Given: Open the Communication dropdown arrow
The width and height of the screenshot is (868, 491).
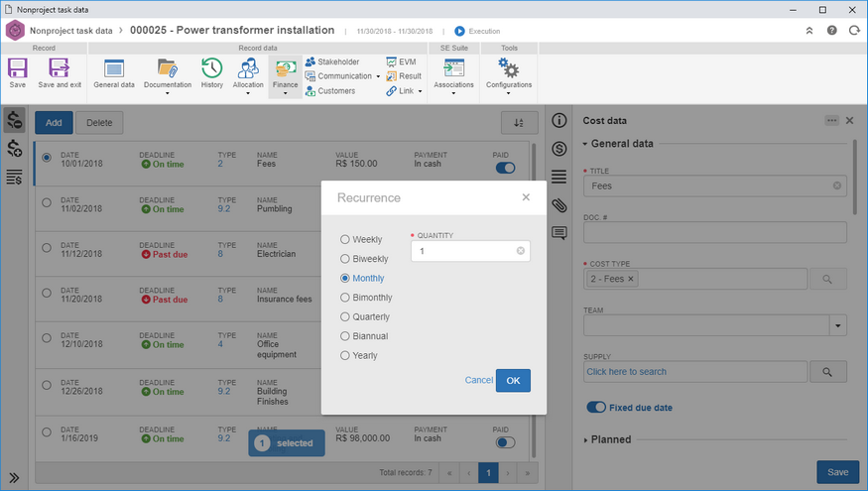Looking at the screenshot, I should click(x=378, y=76).
